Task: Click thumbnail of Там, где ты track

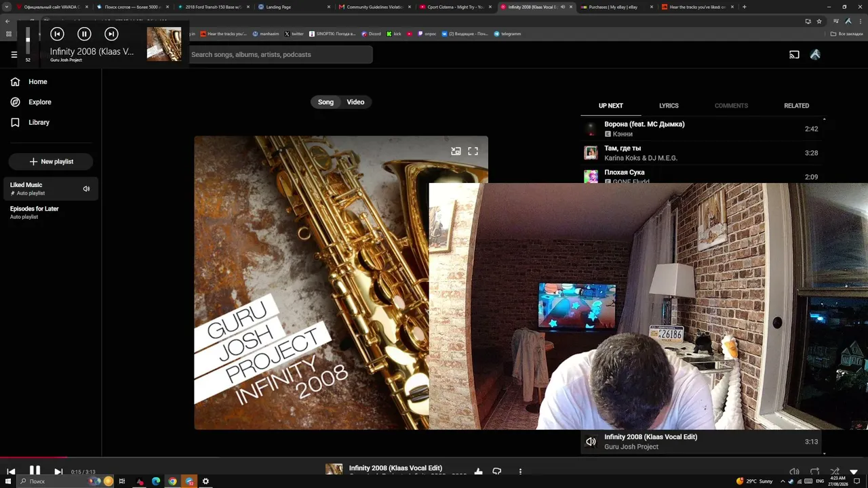Action: [x=591, y=153]
